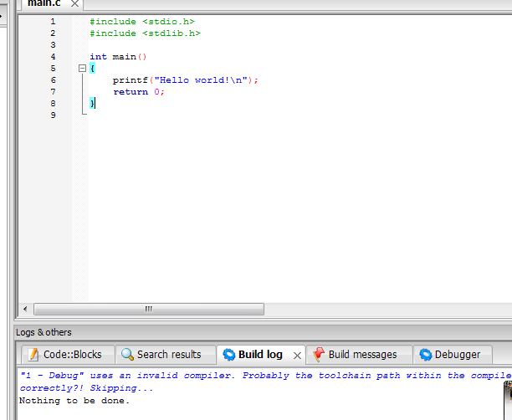512x420 pixels.
Task: Close the Build log tab
Action: (x=297, y=356)
